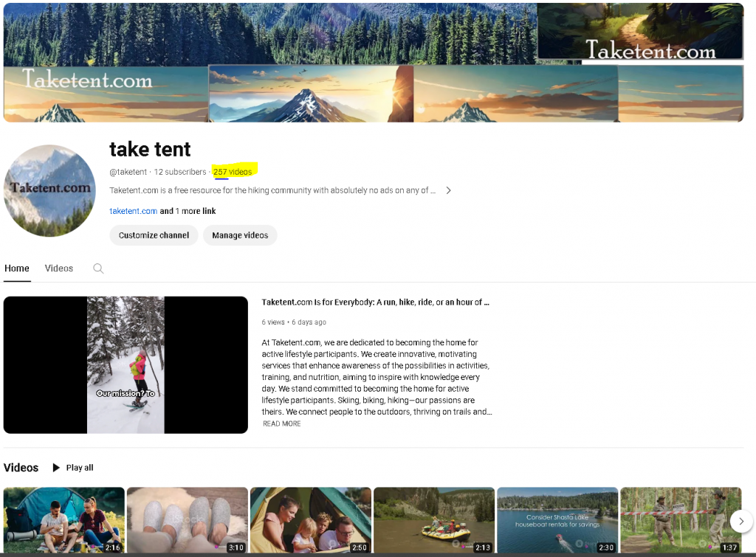
Task: Open the Shasta Lake houseboat video
Action: [x=558, y=520]
